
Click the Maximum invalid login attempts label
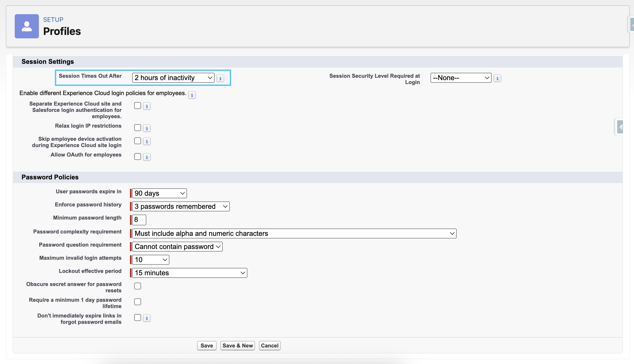[80, 258]
